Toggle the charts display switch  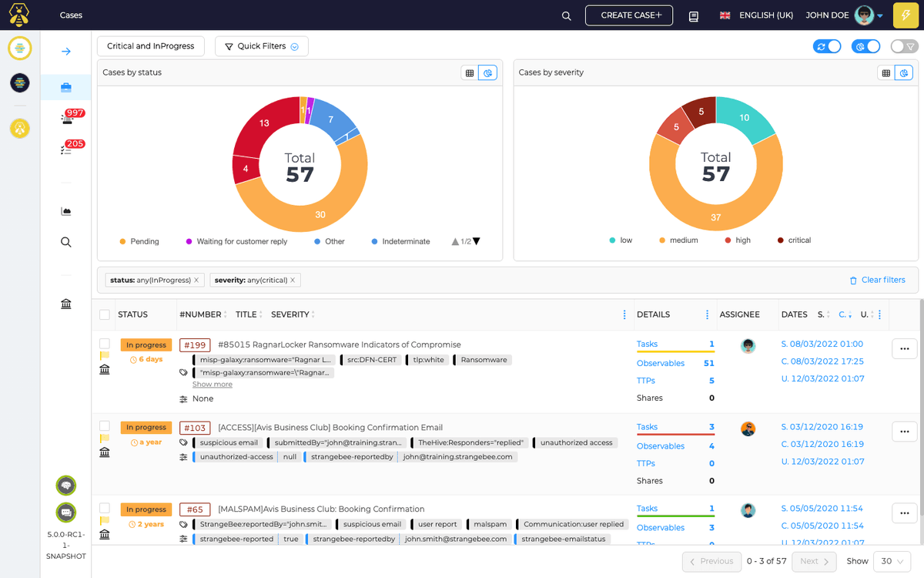click(x=866, y=46)
